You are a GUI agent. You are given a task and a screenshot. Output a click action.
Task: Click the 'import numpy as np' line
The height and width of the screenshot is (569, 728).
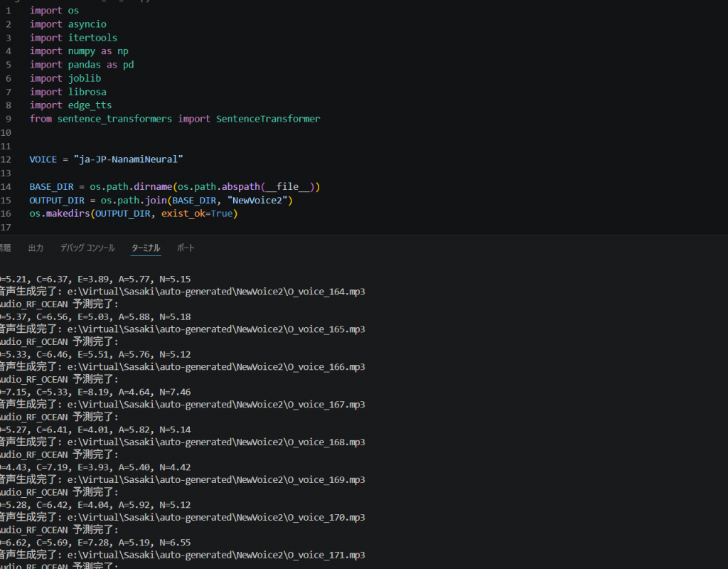coord(79,51)
